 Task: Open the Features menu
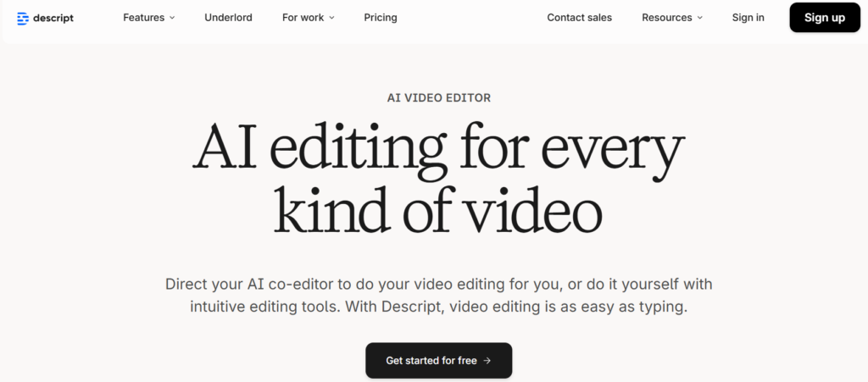click(143, 18)
